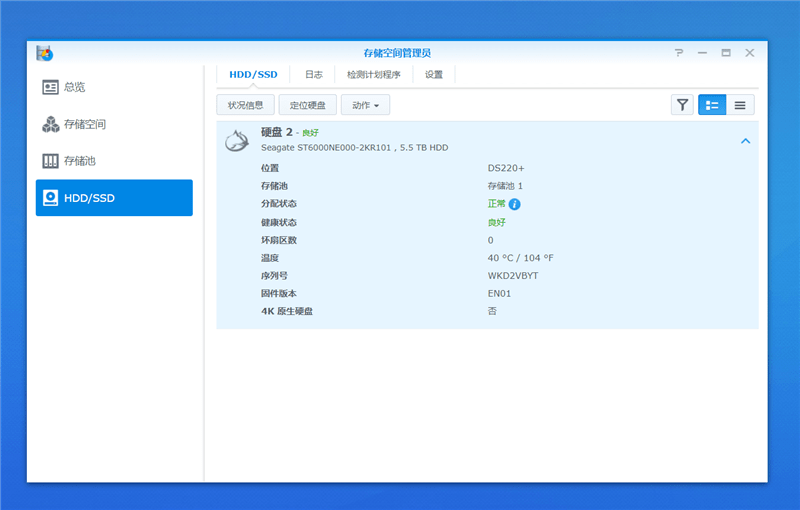Viewport: 800px width, 510px height.
Task: Click the 坏扇区数 label
Action: (x=279, y=240)
